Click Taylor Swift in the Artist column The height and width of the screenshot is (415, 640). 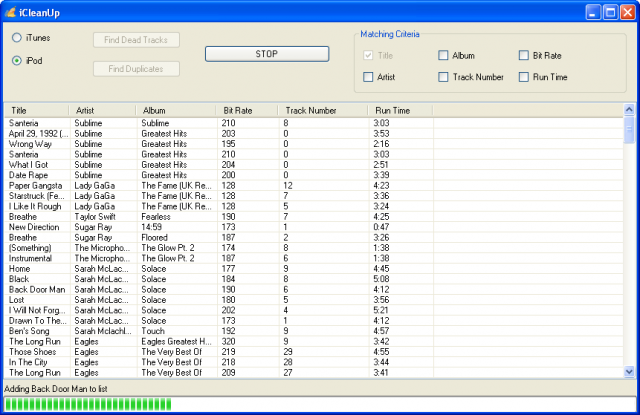95,217
